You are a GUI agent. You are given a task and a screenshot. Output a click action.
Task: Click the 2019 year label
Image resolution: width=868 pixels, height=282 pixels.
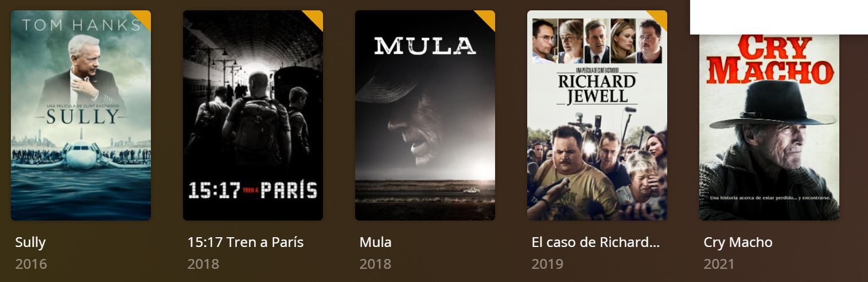[x=547, y=264]
